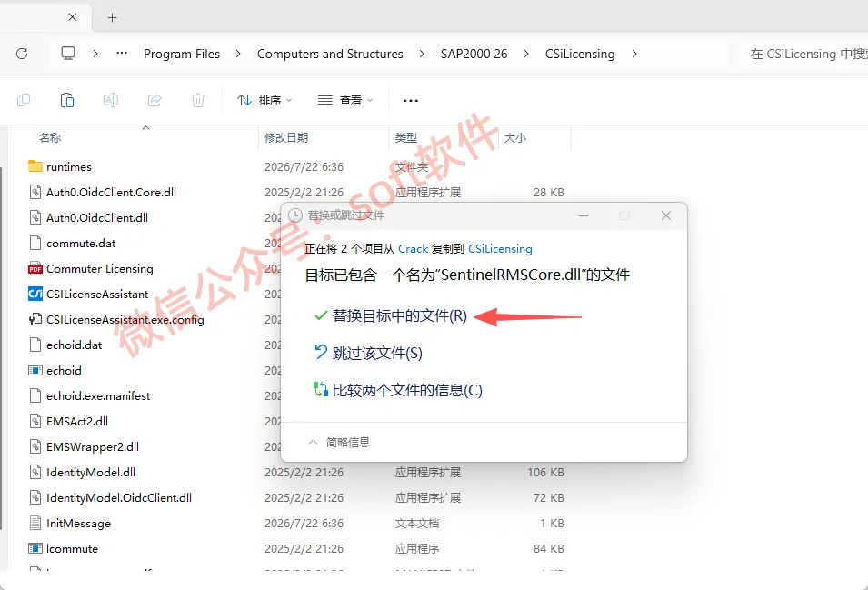
Task: Select the lcommute application file
Action: (72, 548)
